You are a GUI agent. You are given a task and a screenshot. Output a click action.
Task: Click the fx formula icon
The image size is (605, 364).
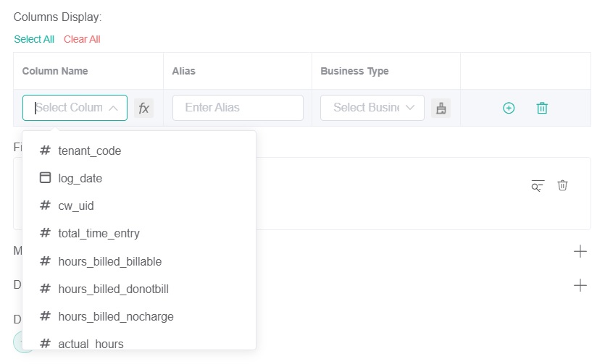click(x=144, y=108)
